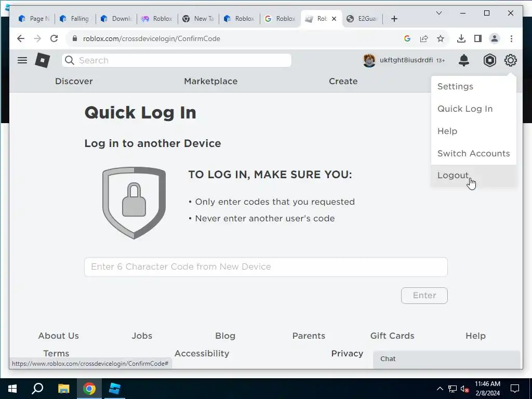
Task: Expand the tab search chevron
Action: 438,13
